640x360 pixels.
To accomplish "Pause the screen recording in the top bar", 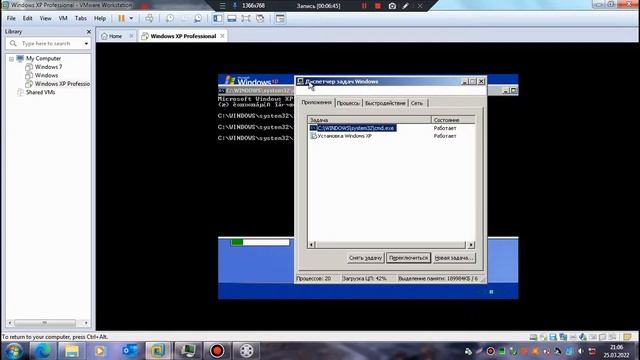I will (364, 6).
